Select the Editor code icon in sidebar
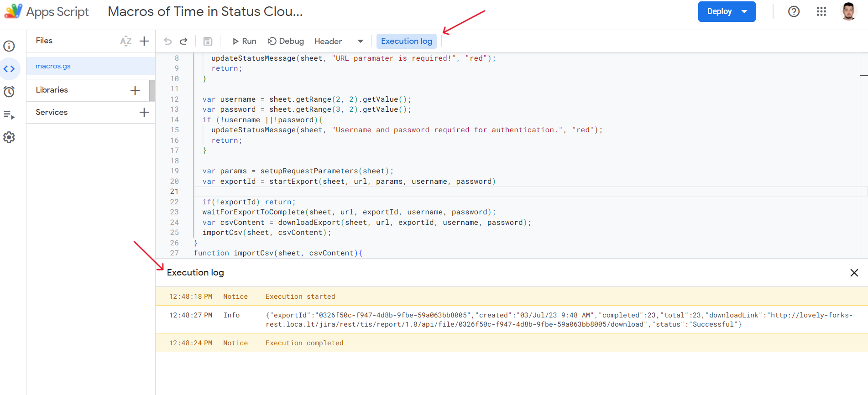The width and height of the screenshot is (868, 395). (x=9, y=69)
